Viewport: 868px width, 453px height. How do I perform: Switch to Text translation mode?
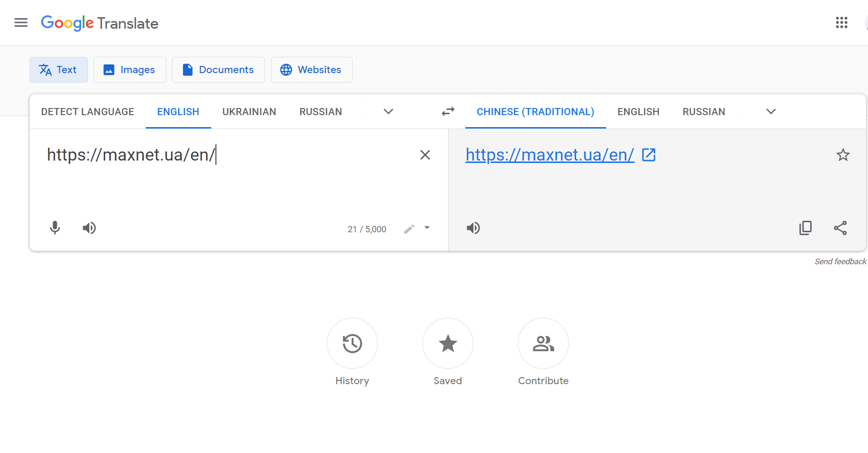[x=59, y=70]
